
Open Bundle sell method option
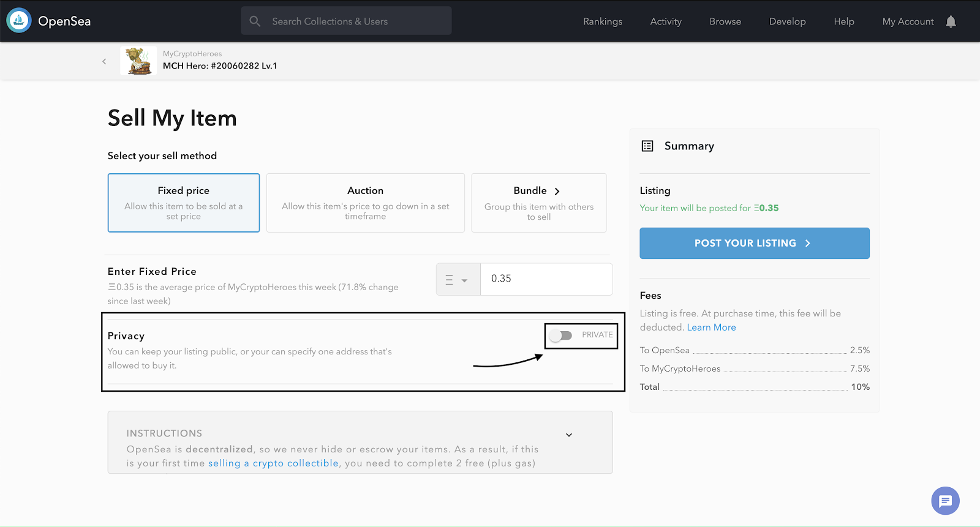(539, 203)
